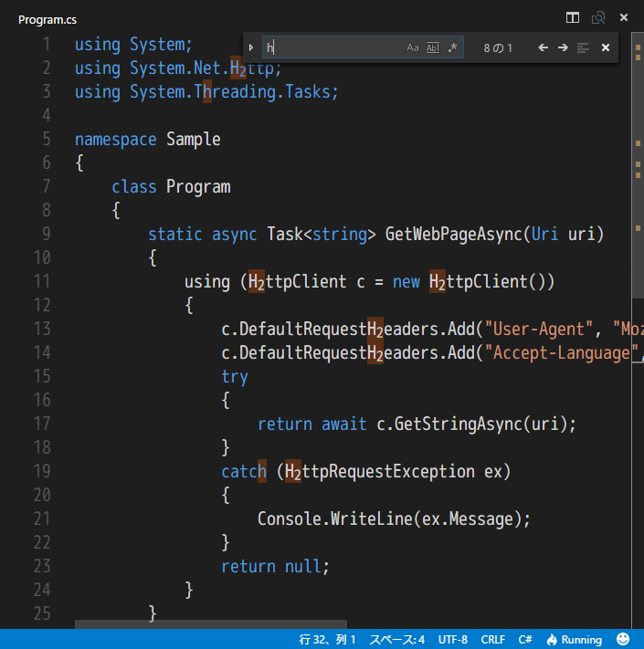Close the find widget
Screen dimensions: 644x649
pyautogui.click(x=605, y=47)
